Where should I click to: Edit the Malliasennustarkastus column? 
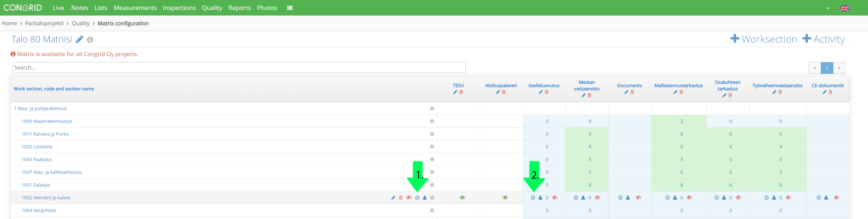(x=675, y=92)
